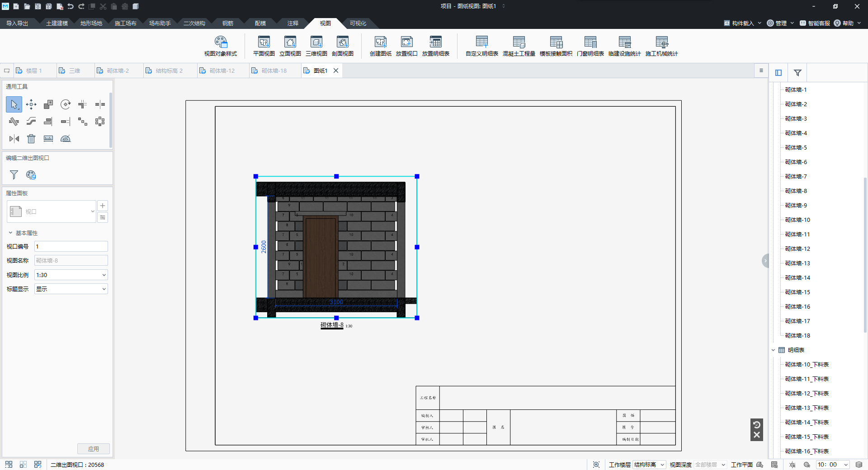Switch to the 二次结构 ribbon tab
The width and height of the screenshot is (868, 470).
coord(194,23)
